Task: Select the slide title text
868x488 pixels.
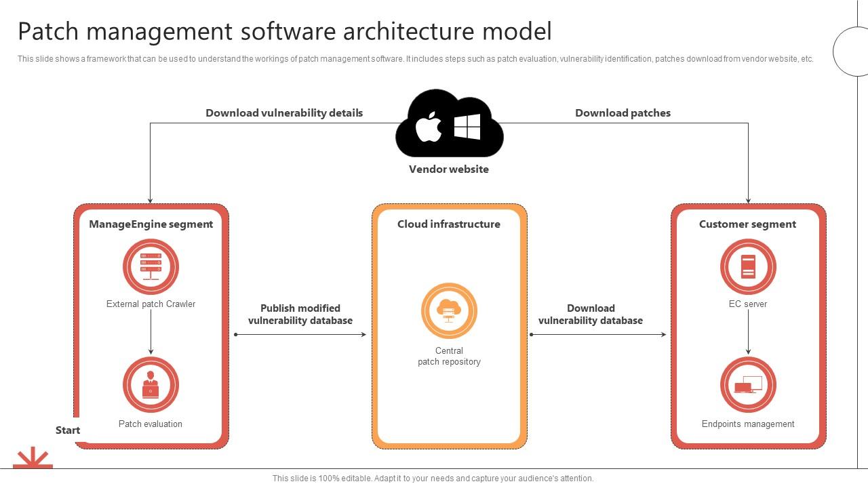Action: tap(285, 32)
